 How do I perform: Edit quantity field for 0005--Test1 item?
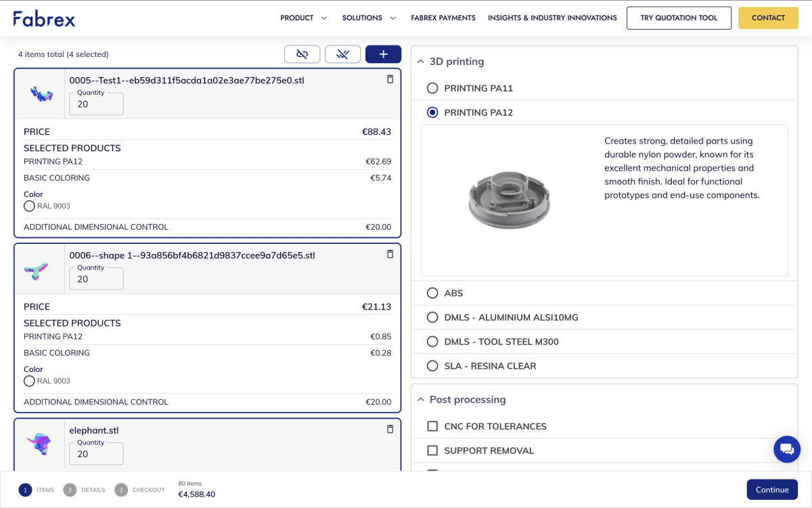pyautogui.click(x=97, y=104)
